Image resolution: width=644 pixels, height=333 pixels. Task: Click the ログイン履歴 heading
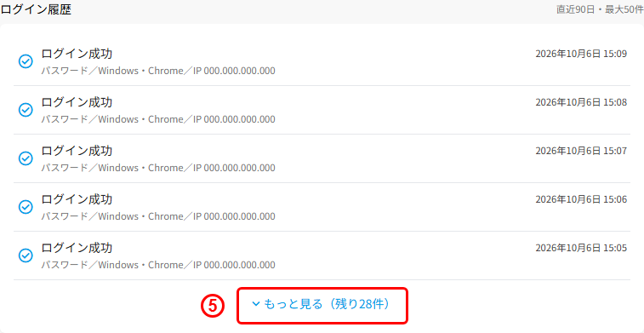point(36,10)
